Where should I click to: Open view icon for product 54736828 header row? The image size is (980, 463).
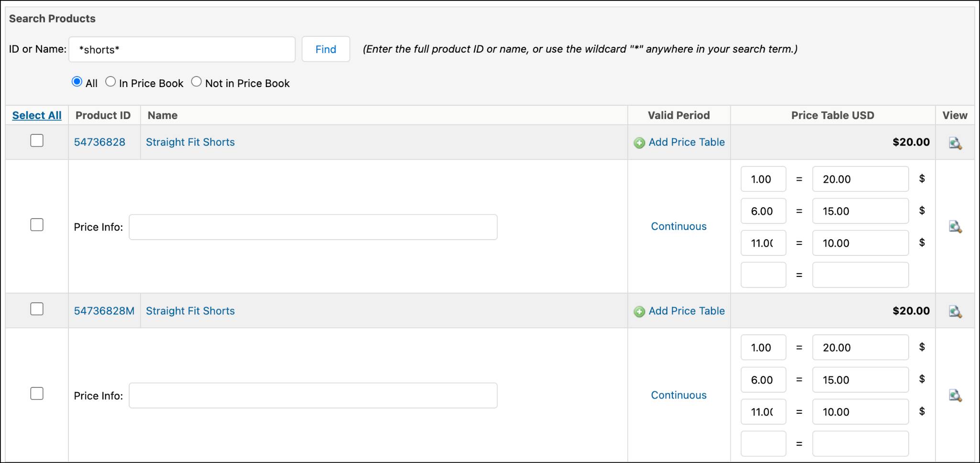tap(955, 143)
